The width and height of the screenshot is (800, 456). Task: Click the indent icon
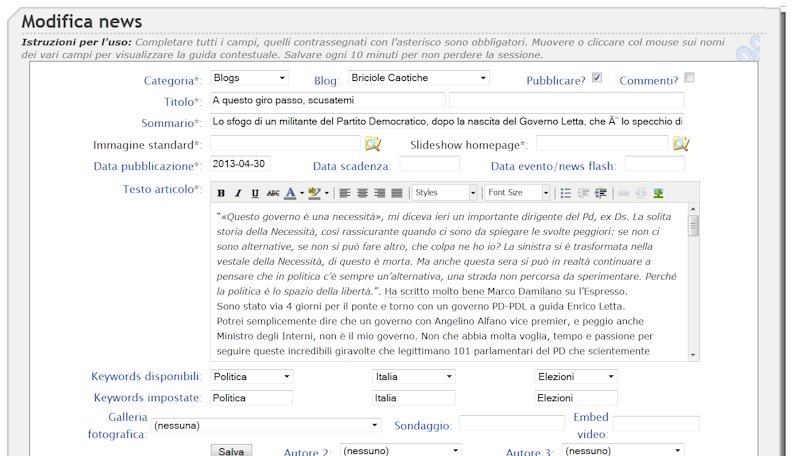[601, 193]
